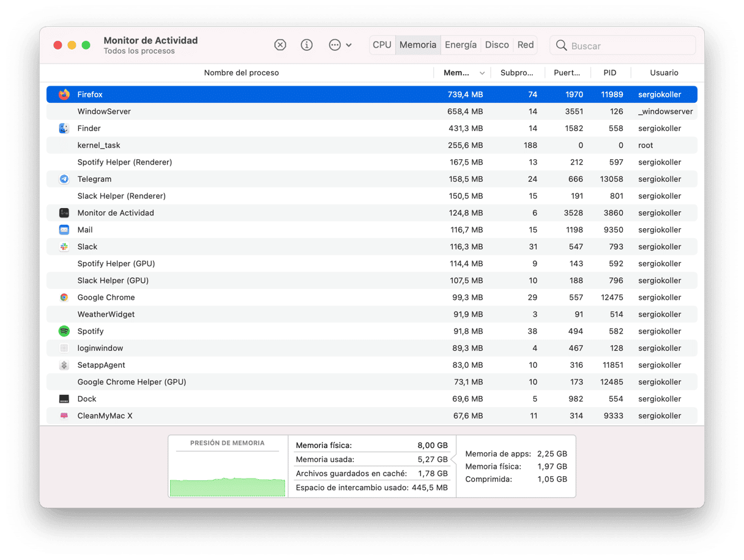This screenshot has height=560, width=744.
Task: Select the Telegram app icon
Action: (x=64, y=179)
